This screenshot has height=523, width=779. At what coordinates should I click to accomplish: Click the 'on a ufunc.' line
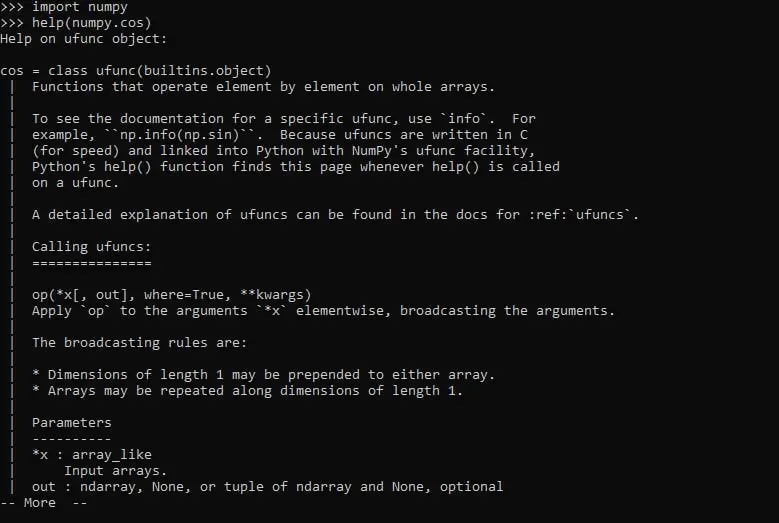pos(76,183)
